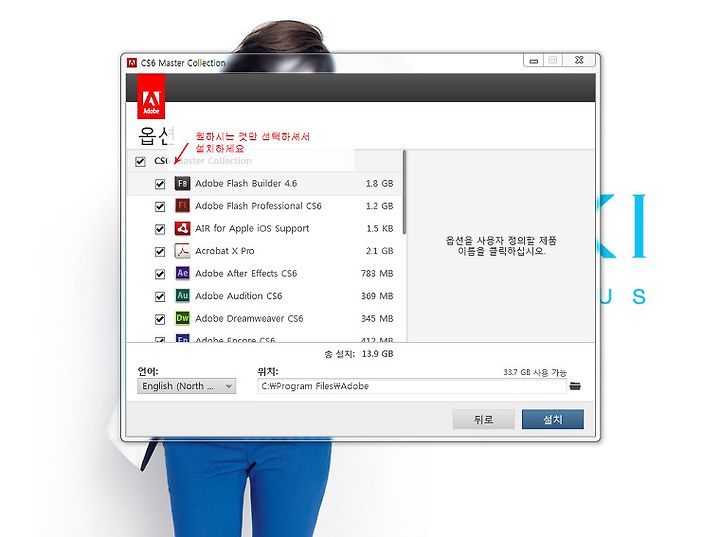Click the 뒤로 (Back) button
Screen dimensions: 720x537
[x=484, y=419]
